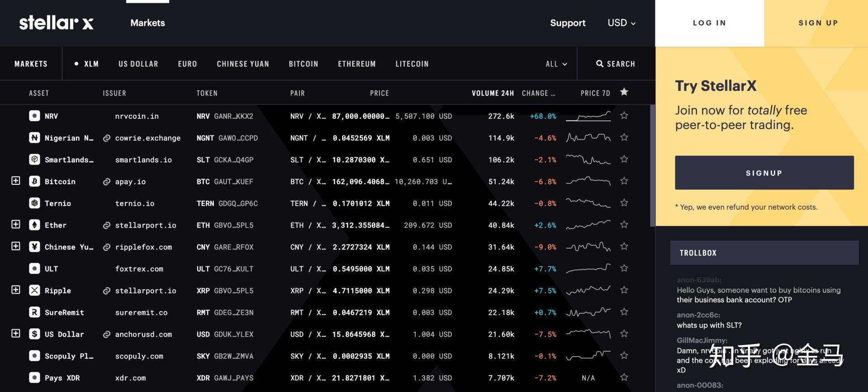
Task: Click the LOG IN button
Action: [709, 23]
